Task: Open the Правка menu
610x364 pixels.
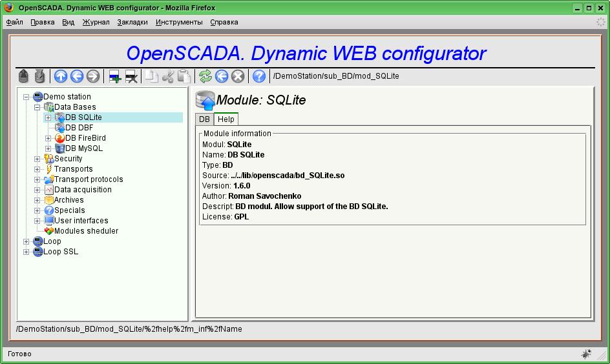Action: tap(43, 22)
